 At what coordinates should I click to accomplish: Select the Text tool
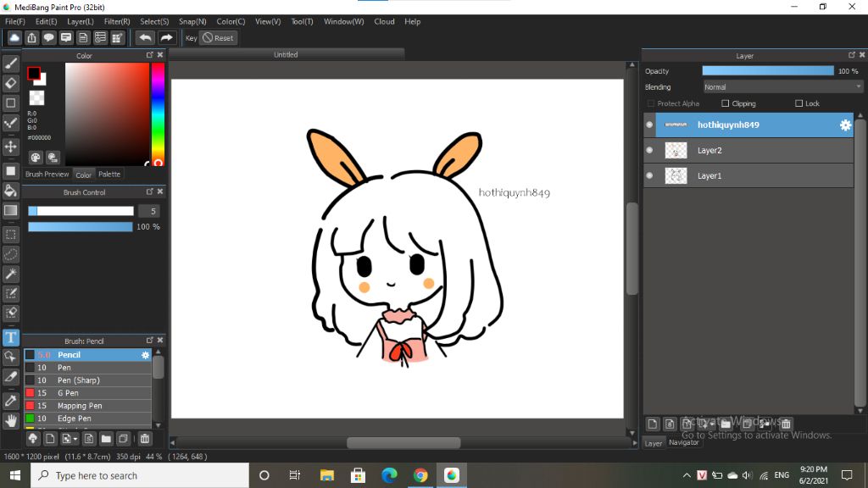(10, 337)
